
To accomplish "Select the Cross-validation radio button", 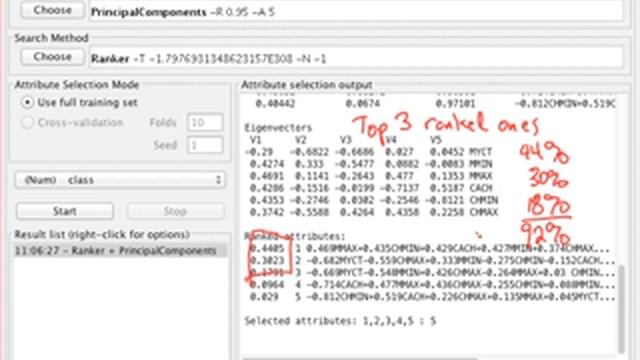I will point(27,122).
